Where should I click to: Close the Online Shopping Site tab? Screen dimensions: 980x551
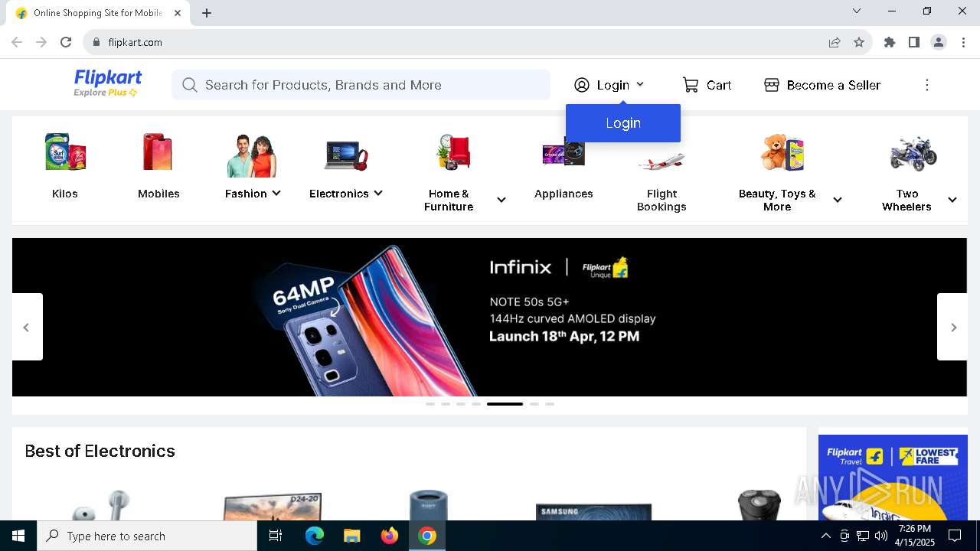click(x=178, y=13)
